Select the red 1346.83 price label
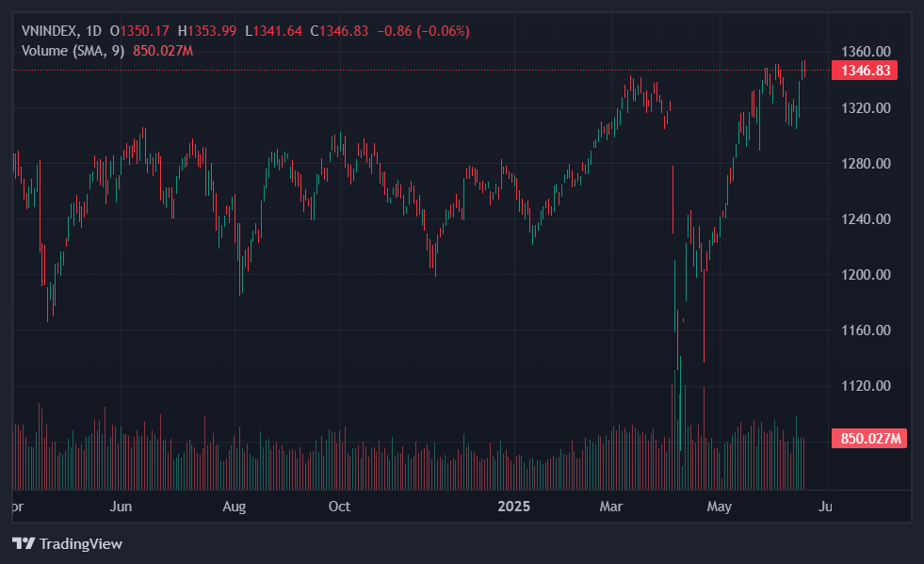 point(865,71)
